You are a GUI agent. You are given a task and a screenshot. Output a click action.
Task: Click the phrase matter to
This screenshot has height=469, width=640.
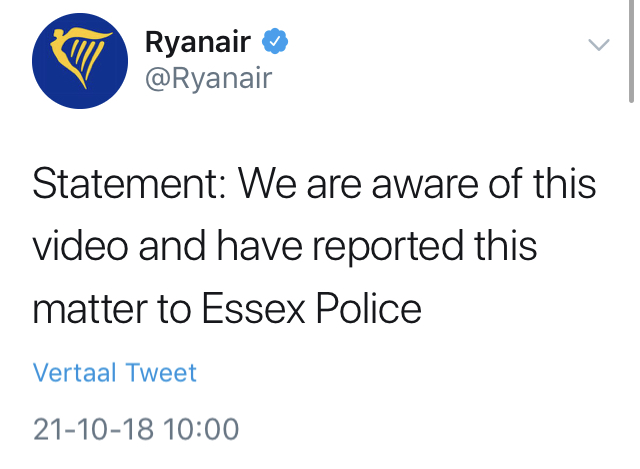112,309
